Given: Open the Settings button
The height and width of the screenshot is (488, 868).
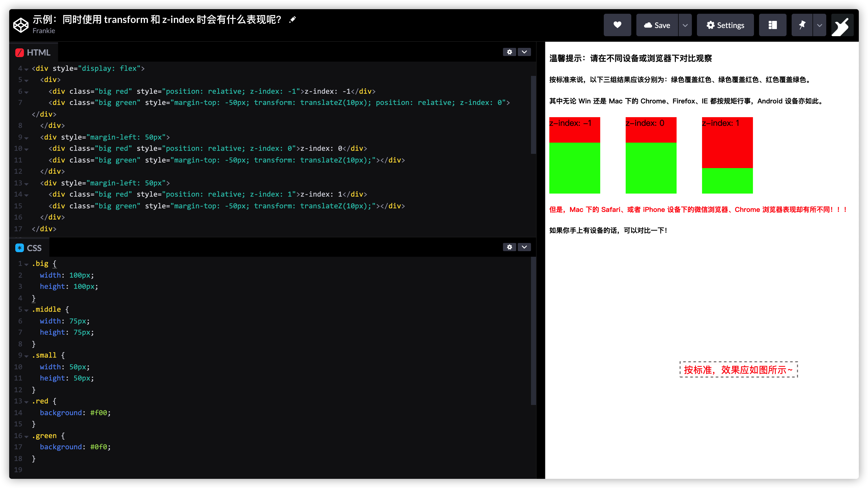Looking at the screenshot, I should point(725,25).
